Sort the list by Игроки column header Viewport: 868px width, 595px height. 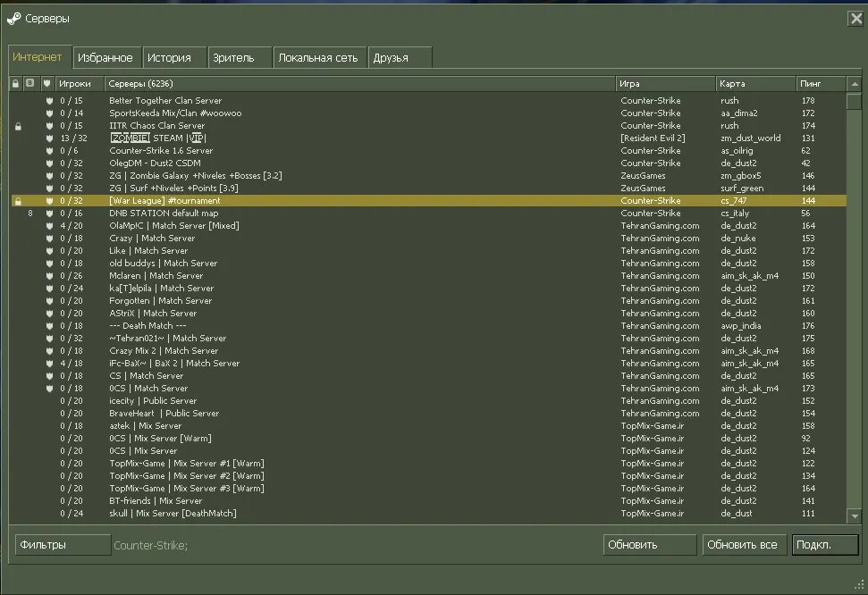click(80, 84)
